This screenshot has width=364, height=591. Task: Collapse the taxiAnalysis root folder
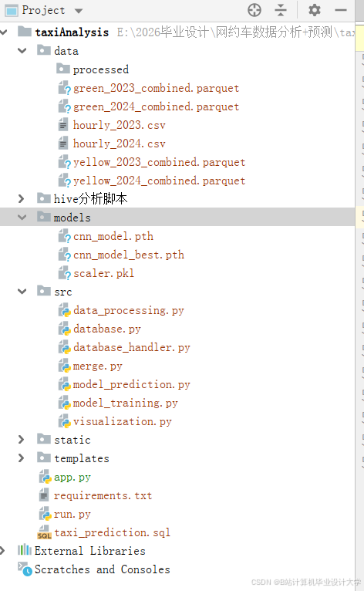click(x=3, y=32)
